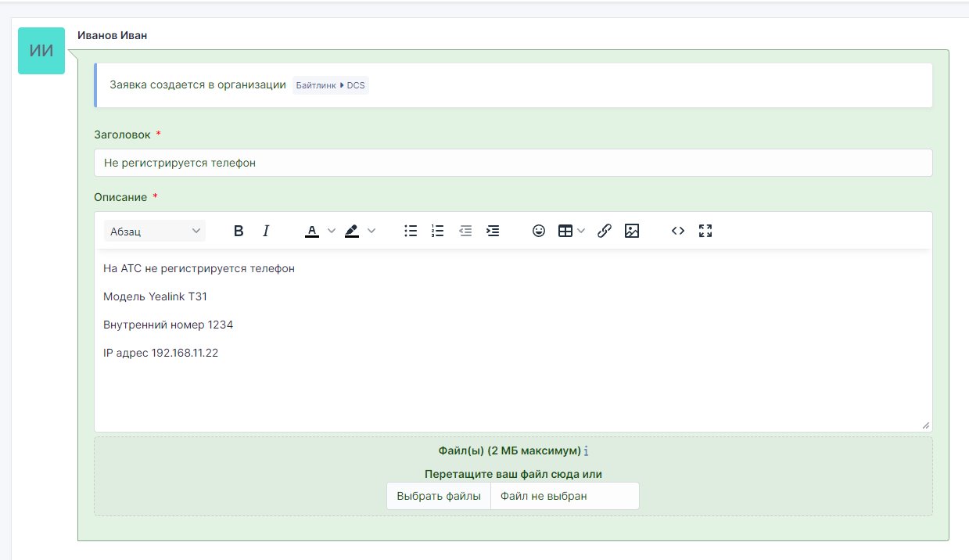Open the emoji picker
Viewport: 969px width, 560px height.
(x=538, y=231)
